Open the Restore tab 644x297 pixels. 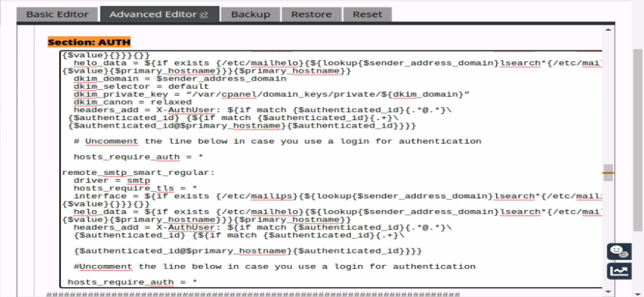click(x=311, y=14)
